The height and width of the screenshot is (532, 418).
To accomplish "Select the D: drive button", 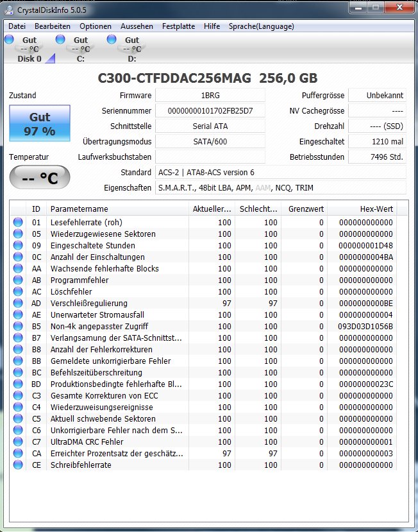I will 132,49.
